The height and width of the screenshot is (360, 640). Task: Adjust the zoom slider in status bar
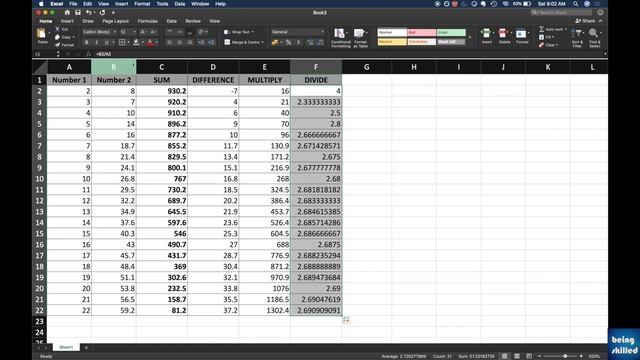tap(564, 356)
